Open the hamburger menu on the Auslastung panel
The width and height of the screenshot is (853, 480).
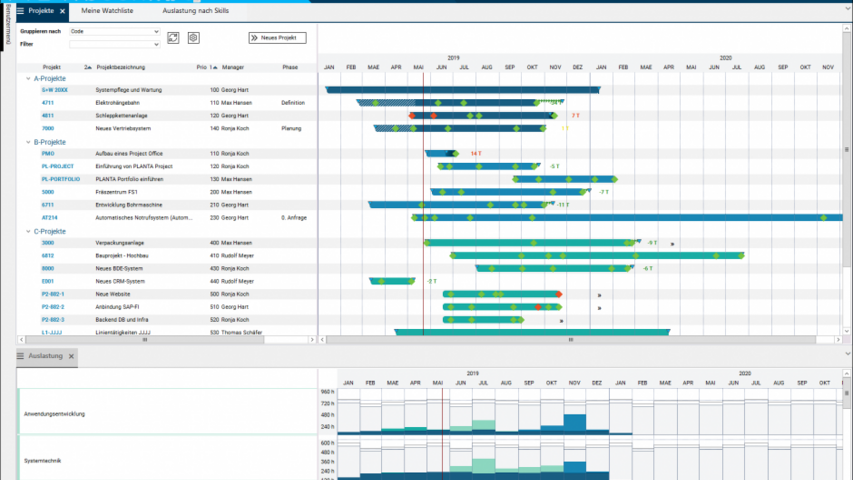[21, 356]
